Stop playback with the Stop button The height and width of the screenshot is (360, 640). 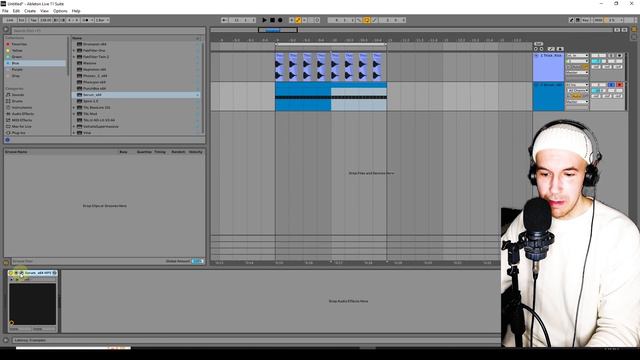pos(272,20)
